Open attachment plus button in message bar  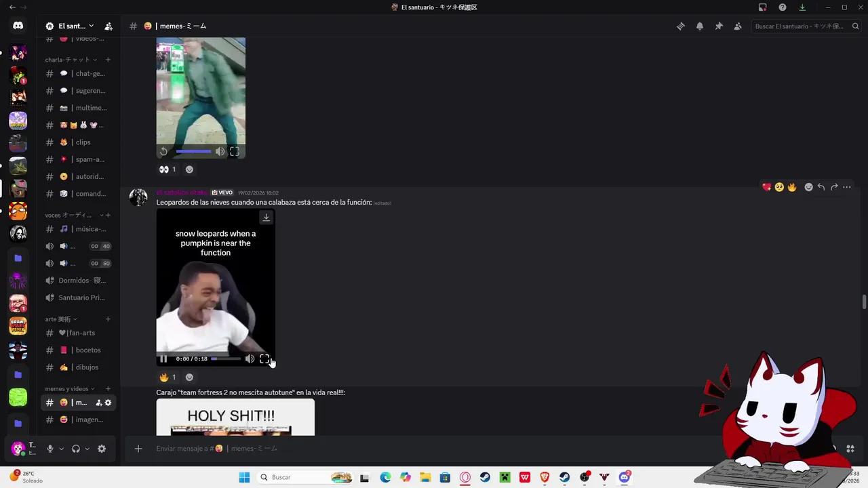138,449
